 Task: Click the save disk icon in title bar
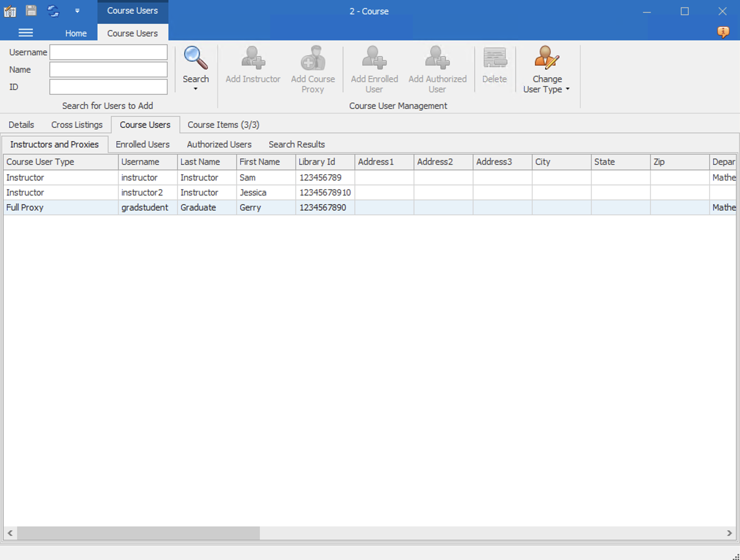tap(31, 11)
